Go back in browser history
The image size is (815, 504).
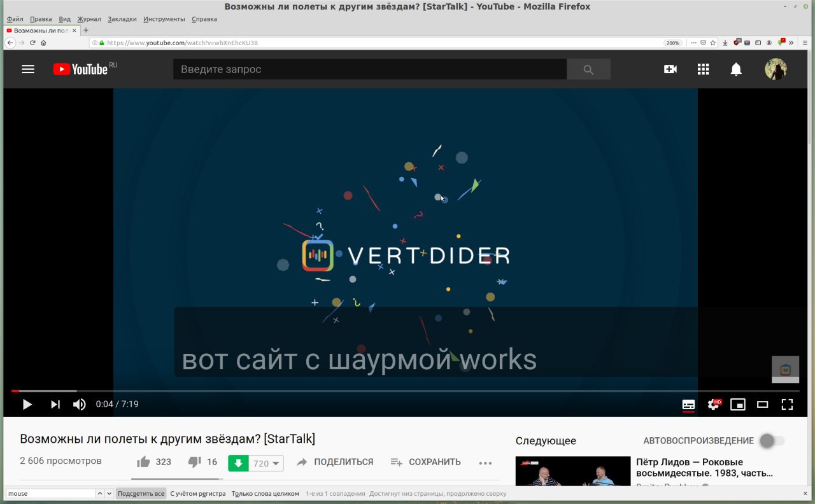tap(10, 43)
